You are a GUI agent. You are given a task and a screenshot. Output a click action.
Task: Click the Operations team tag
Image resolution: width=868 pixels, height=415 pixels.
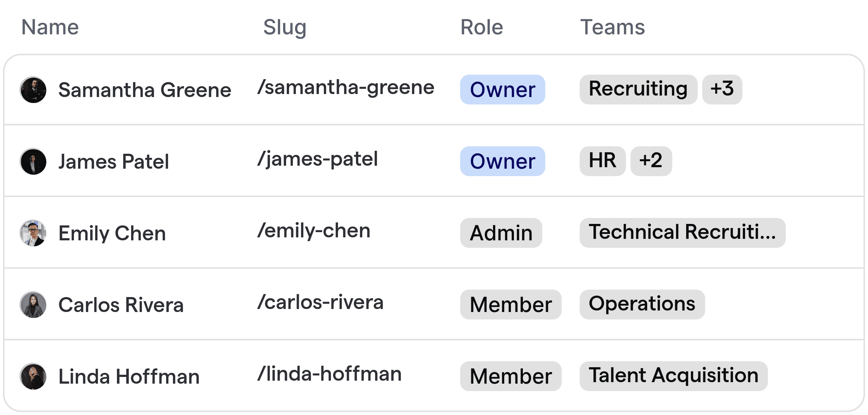(642, 304)
